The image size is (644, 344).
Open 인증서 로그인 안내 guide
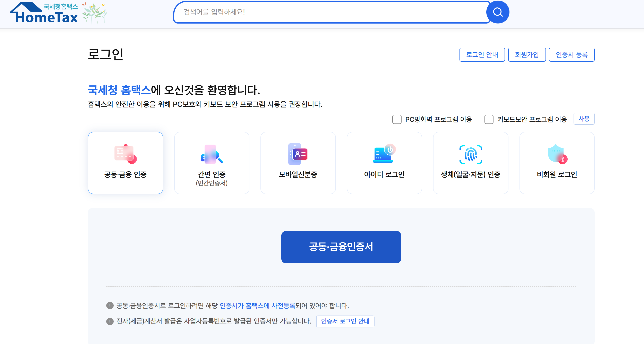(x=345, y=321)
